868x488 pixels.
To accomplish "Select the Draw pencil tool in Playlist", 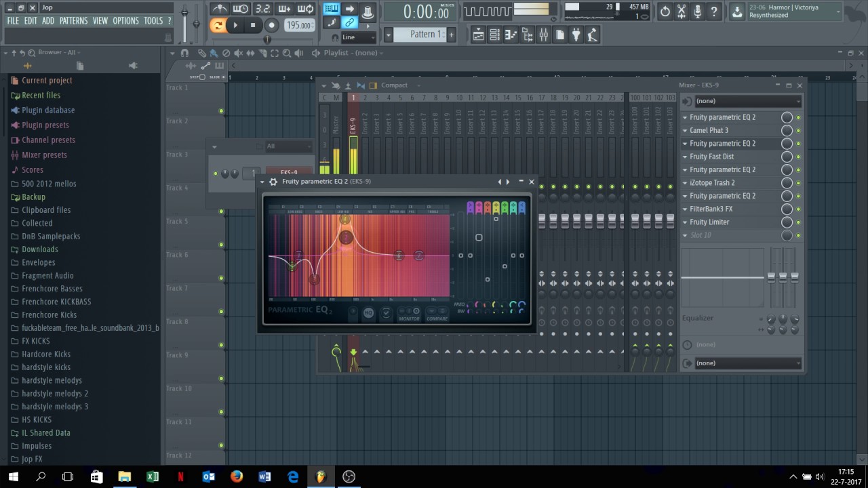I will 202,53.
